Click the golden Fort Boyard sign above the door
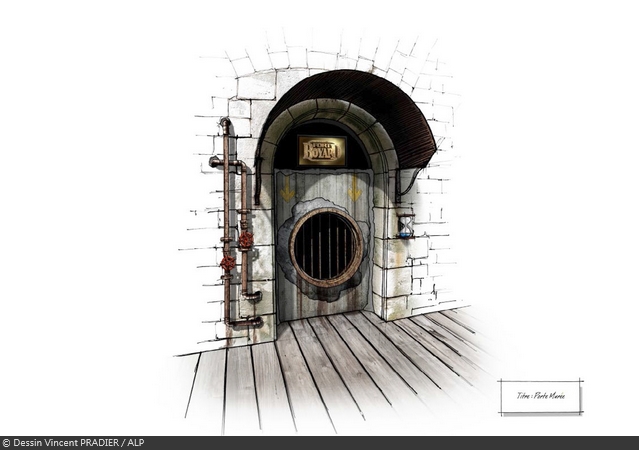 [x=322, y=151]
